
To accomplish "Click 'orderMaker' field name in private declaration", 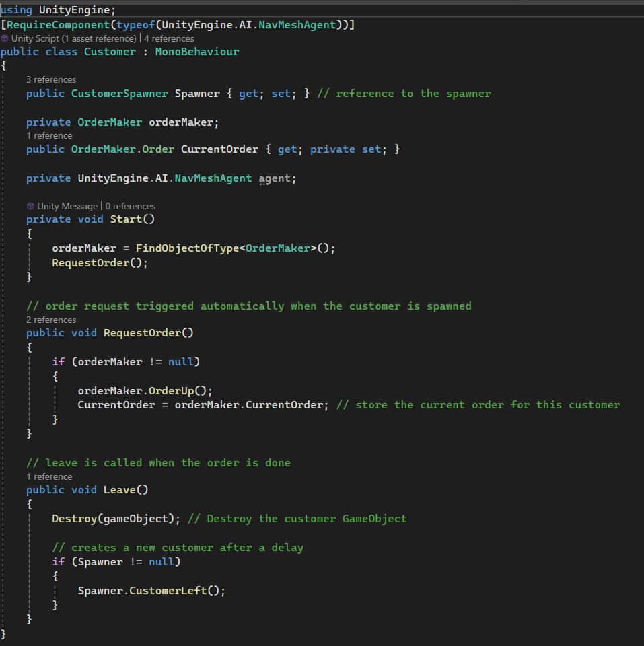I will pos(181,122).
